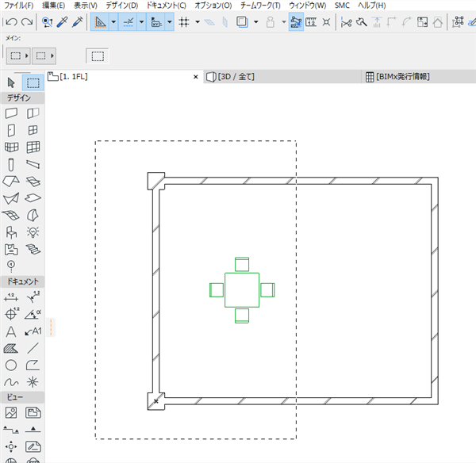476x463 pixels.
Task: Select the Fill hatch tool icon
Action: [x=11, y=348]
